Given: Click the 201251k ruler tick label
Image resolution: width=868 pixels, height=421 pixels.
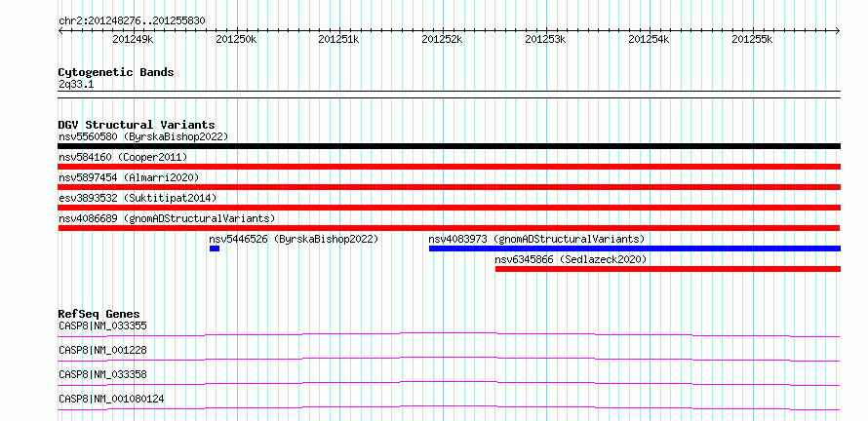Looking at the screenshot, I should 339,39.
